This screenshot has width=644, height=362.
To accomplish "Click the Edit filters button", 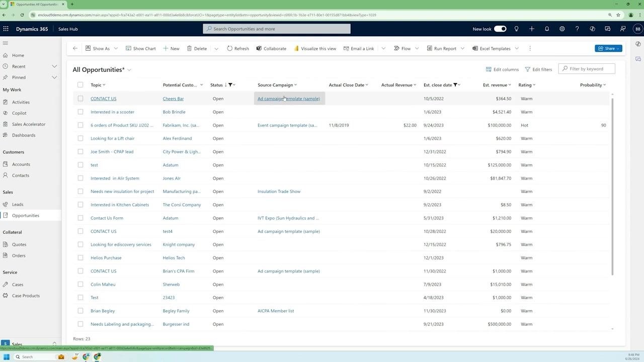I will point(538,69).
